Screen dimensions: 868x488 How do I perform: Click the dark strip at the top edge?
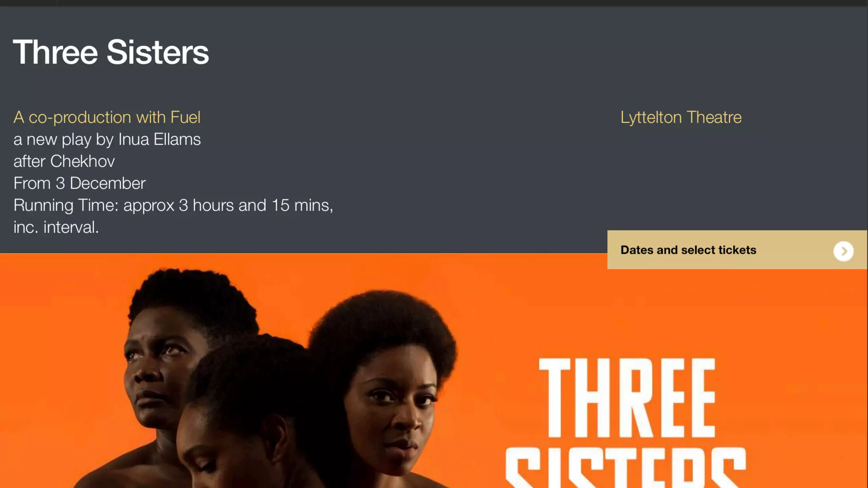(x=434, y=3)
